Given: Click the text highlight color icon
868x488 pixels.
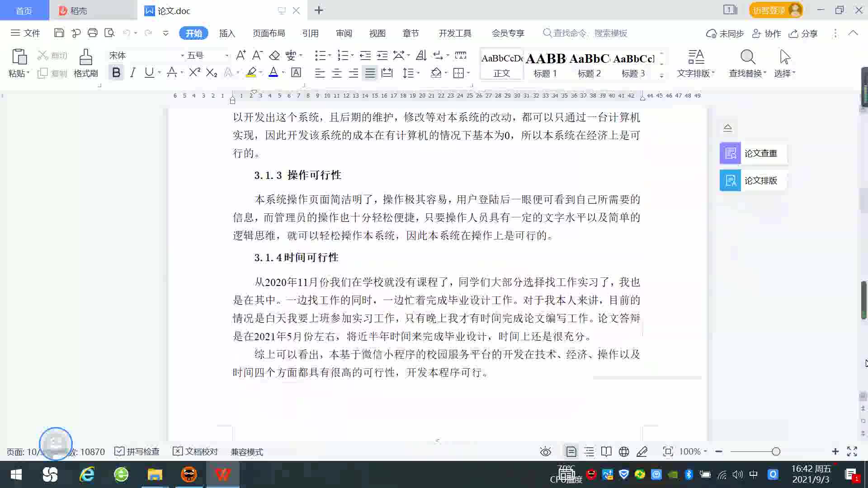Looking at the screenshot, I should click(251, 73).
